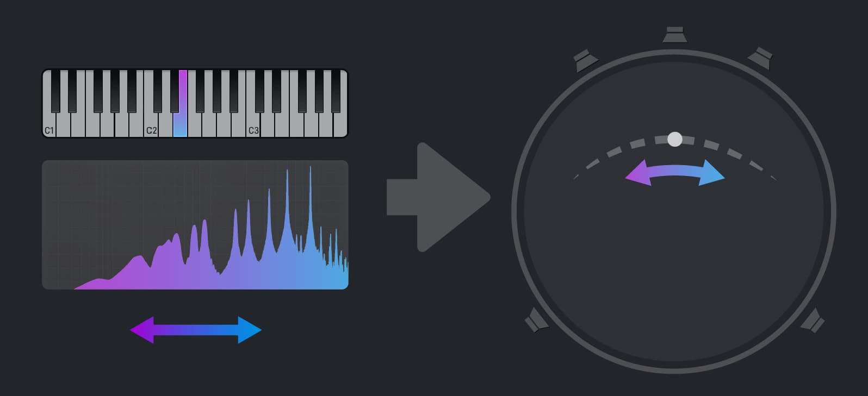Click the bottom-left surround speaker icon
This screenshot has width=868, height=396.
[537, 320]
